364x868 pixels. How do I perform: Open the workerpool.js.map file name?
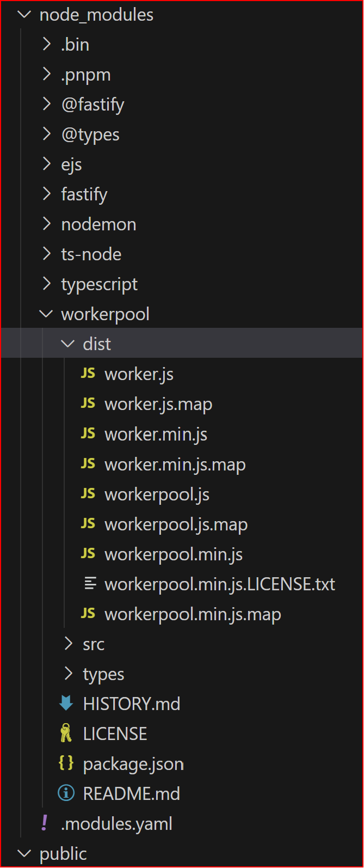tap(176, 524)
